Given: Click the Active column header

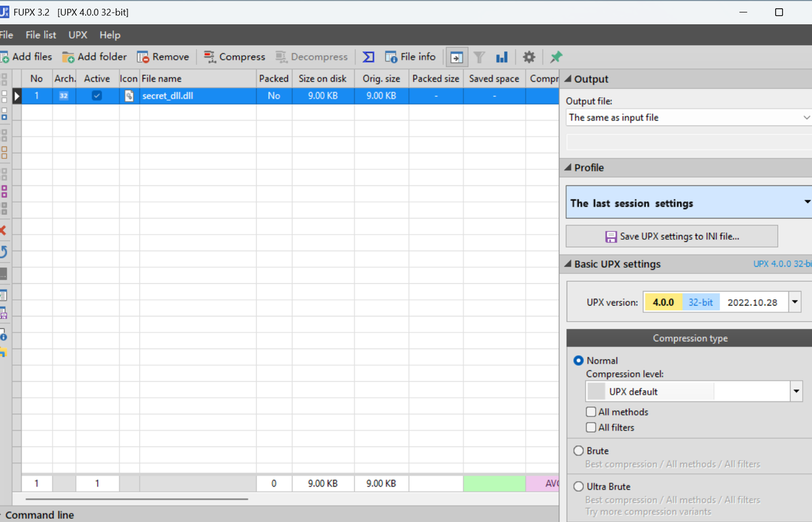Looking at the screenshot, I should (97, 79).
